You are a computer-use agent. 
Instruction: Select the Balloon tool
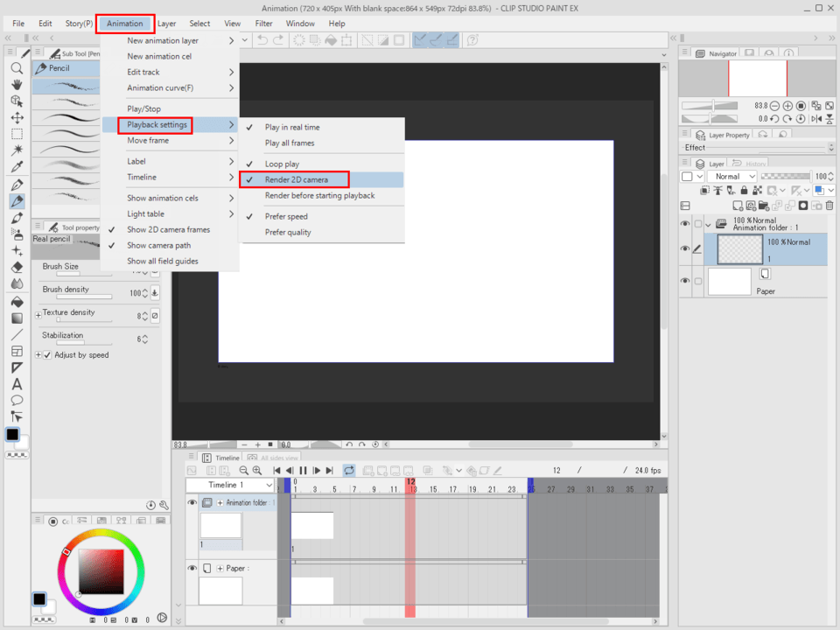coord(17,400)
